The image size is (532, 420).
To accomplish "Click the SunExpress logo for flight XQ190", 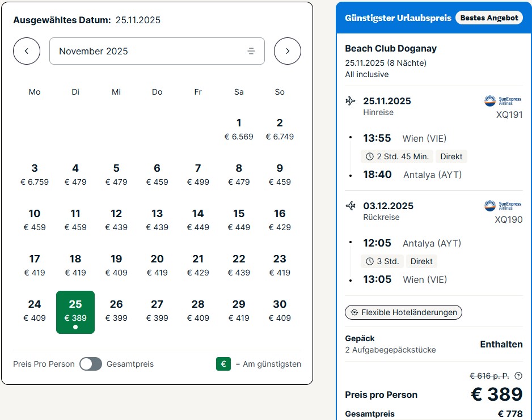I will (503, 205).
